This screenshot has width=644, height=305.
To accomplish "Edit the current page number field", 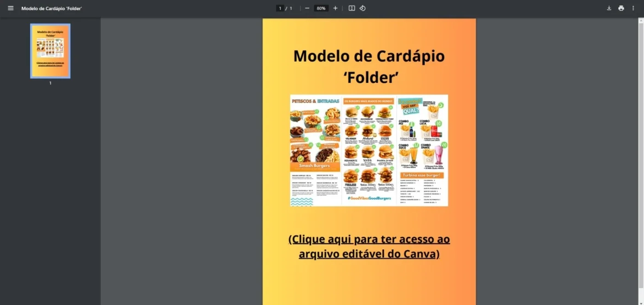I will [280, 8].
